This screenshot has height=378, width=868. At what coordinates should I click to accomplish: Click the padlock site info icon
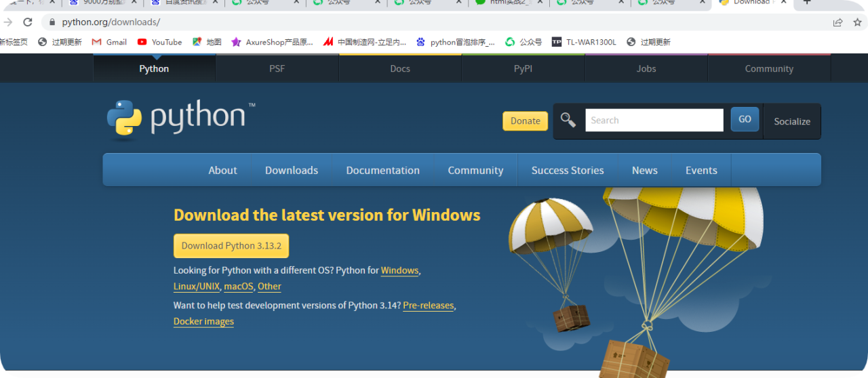coord(52,22)
